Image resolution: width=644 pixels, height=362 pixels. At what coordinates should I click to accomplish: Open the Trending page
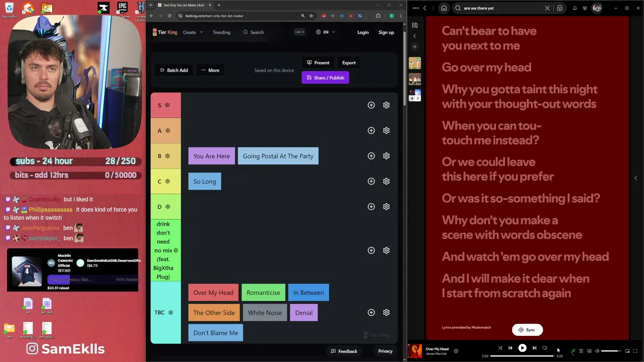[x=221, y=32]
